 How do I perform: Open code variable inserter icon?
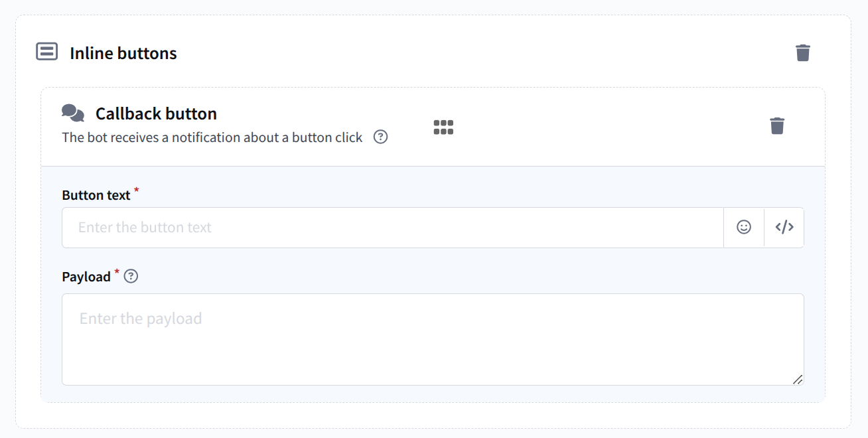coord(784,227)
